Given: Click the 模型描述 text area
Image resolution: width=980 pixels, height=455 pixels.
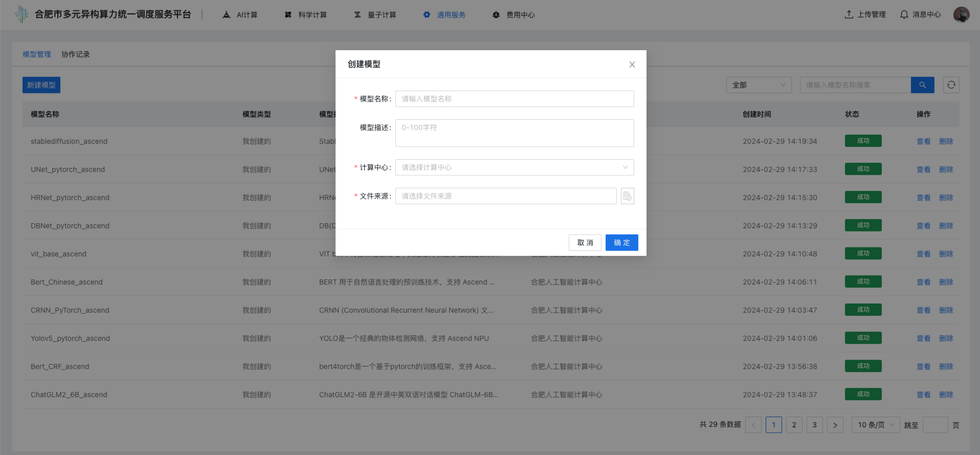Looking at the screenshot, I should [514, 133].
